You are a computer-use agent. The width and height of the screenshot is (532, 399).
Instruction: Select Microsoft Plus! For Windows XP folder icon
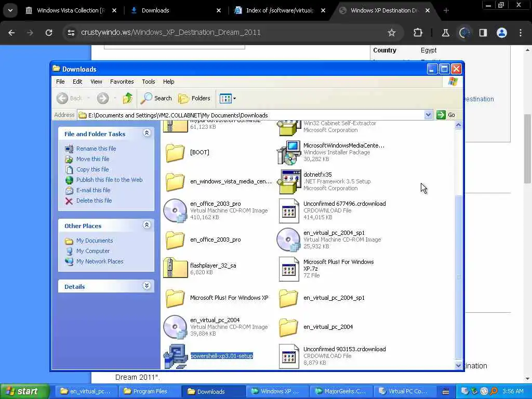175,298
